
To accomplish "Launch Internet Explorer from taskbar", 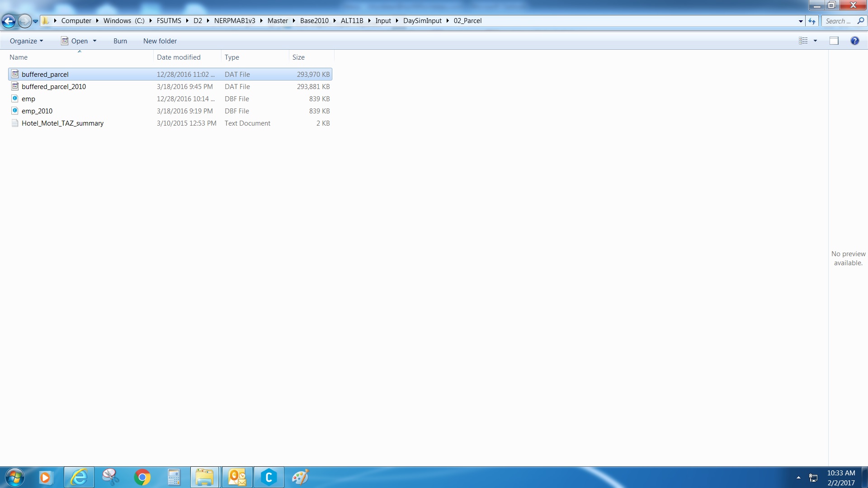I will tap(79, 477).
